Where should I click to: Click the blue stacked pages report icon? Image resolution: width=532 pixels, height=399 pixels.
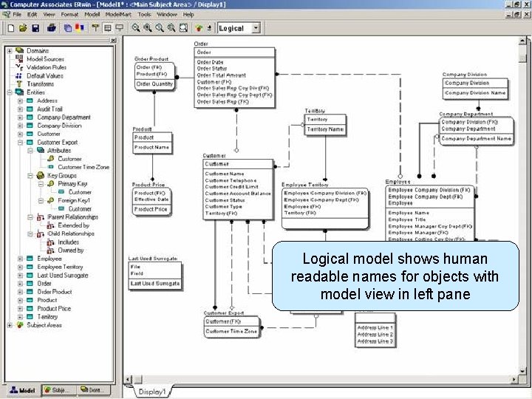coord(67,28)
